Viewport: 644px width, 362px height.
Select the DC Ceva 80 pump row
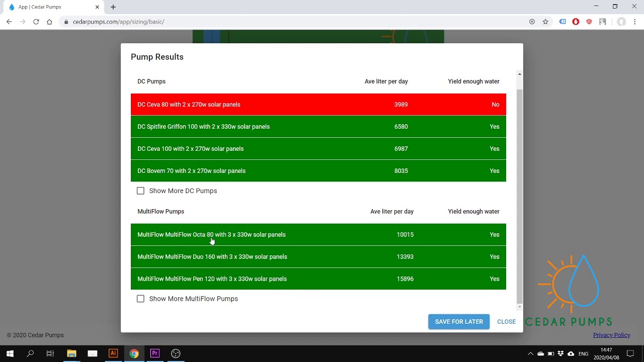pyautogui.click(x=318, y=105)
